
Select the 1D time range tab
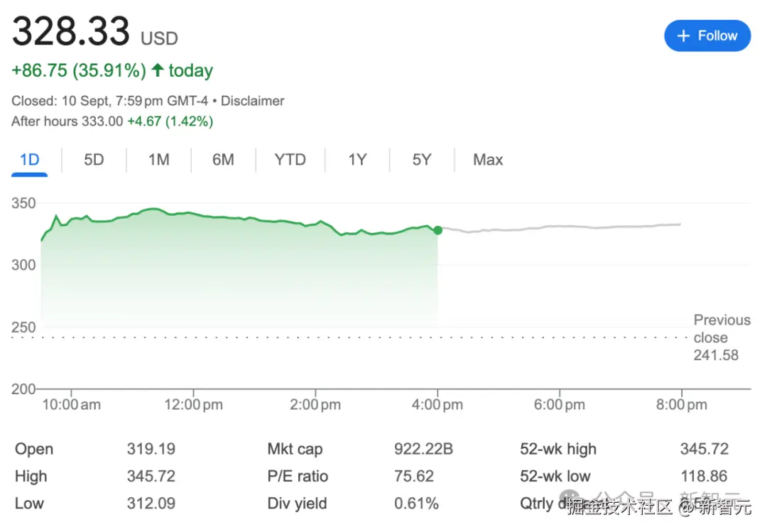pos(29,160)
